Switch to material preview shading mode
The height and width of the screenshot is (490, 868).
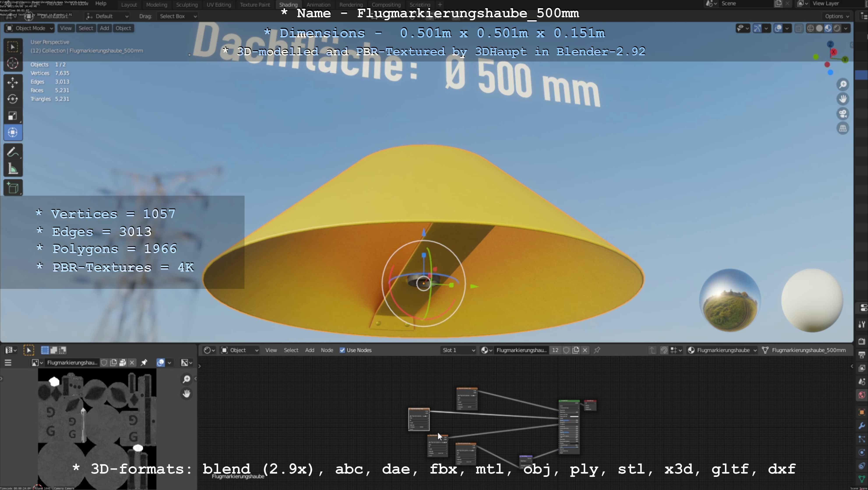coord(828,28)
